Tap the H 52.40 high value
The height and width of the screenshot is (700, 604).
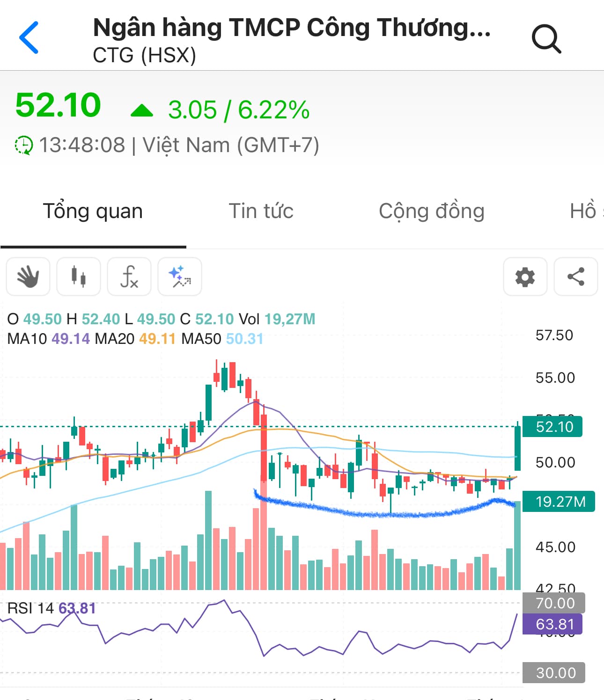coord(93,319)
